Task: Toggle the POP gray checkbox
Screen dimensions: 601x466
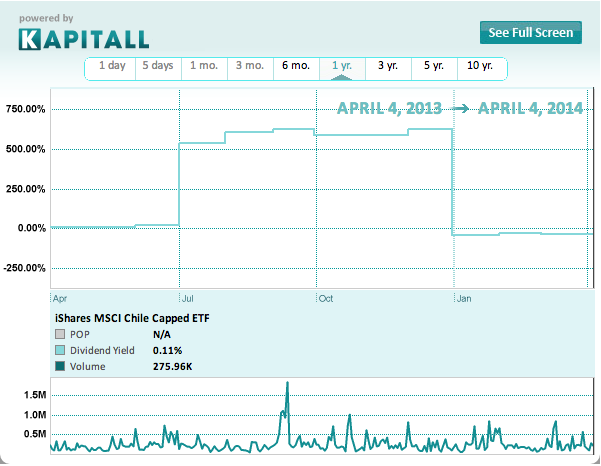Action: point(60,334)
